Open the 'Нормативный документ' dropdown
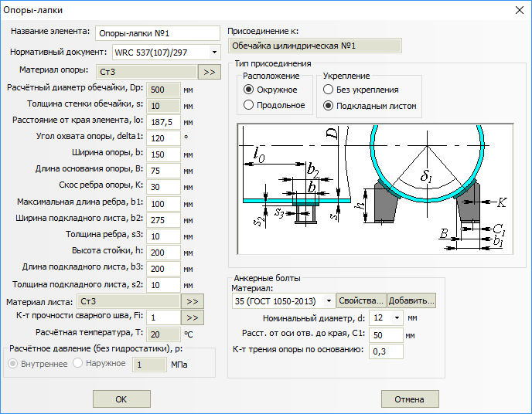The height and width of the screenshot is (414, 532). (x=214, y=53)
